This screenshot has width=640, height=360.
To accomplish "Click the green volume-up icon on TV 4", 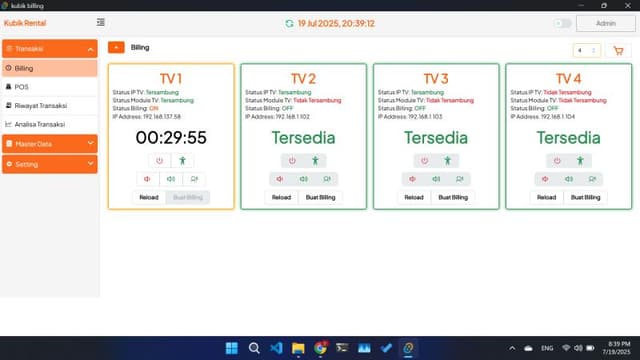I will tap(569, 179).
